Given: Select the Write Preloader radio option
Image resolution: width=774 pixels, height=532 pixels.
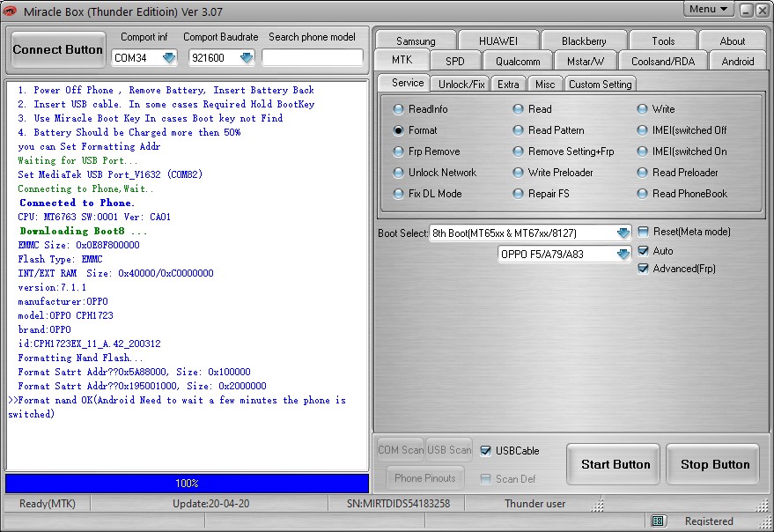Looking at the screenshot, I should click(x=518, y=173).
